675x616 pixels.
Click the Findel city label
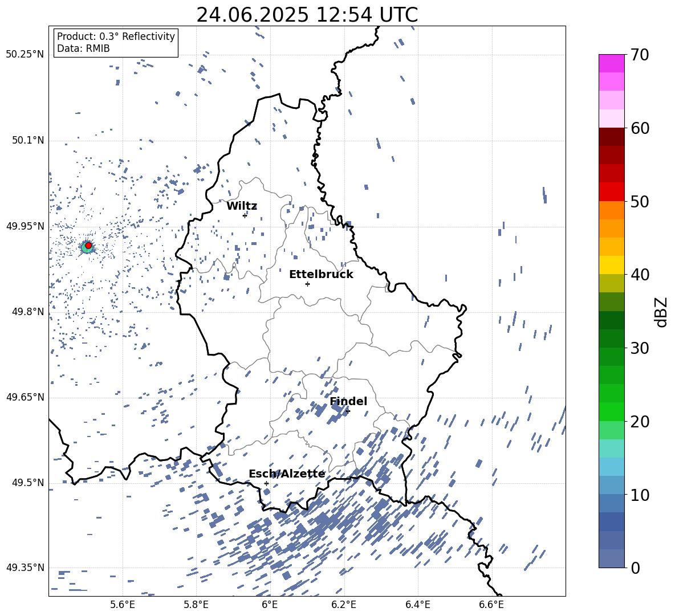(x=348, y=401)
